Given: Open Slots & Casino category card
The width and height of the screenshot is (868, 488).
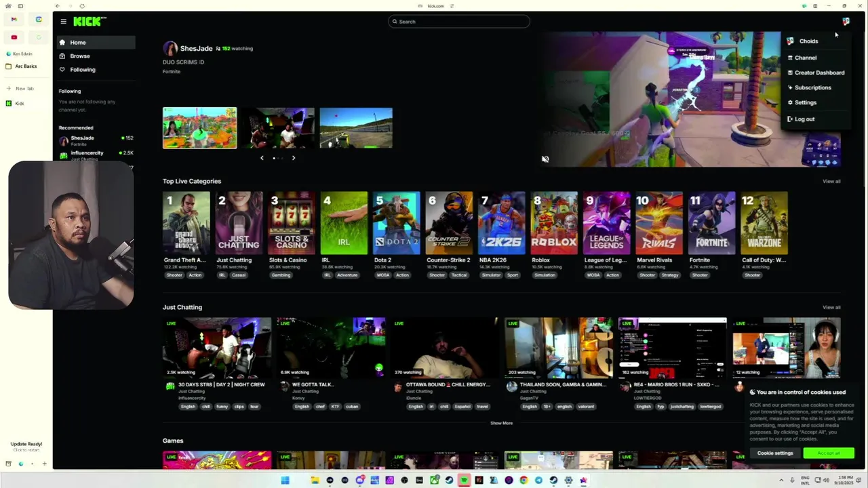Looking at the screenshot, I should point(292,223).
